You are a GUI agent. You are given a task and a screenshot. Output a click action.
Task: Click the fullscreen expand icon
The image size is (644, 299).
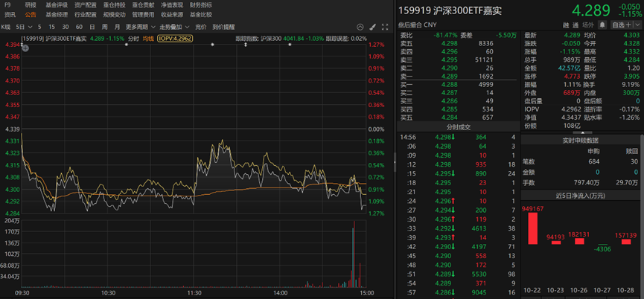tap(385, 27)
